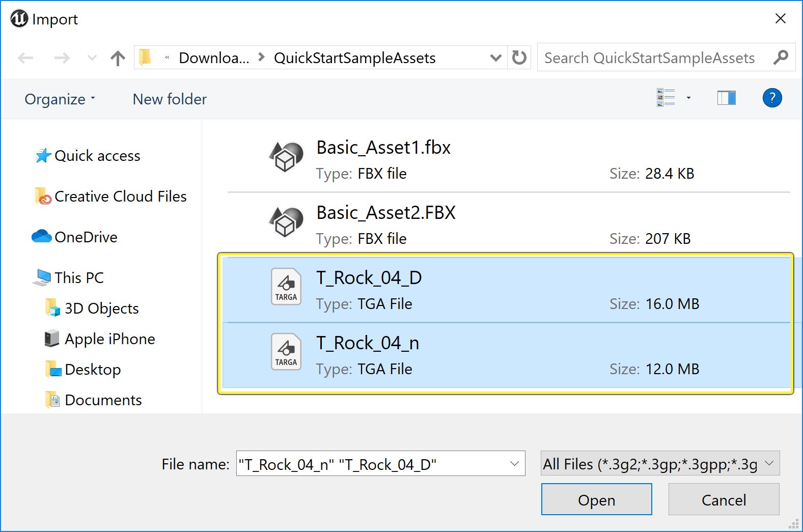Select the T_Rock_04_D TARGA file icon
The width and height of the screenshot is (803, 532).
tap(286, 287)
